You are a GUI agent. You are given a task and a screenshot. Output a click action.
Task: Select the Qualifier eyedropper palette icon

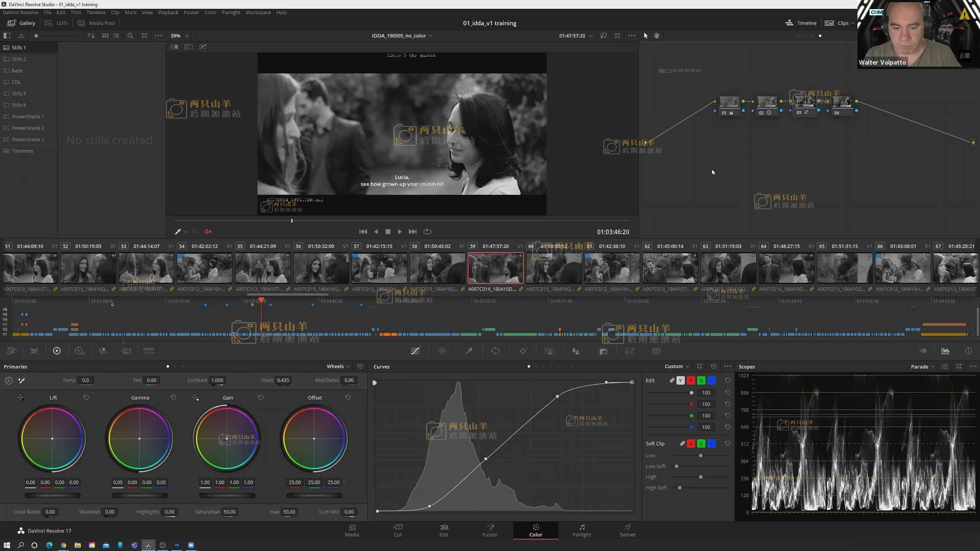coord(469,351)
